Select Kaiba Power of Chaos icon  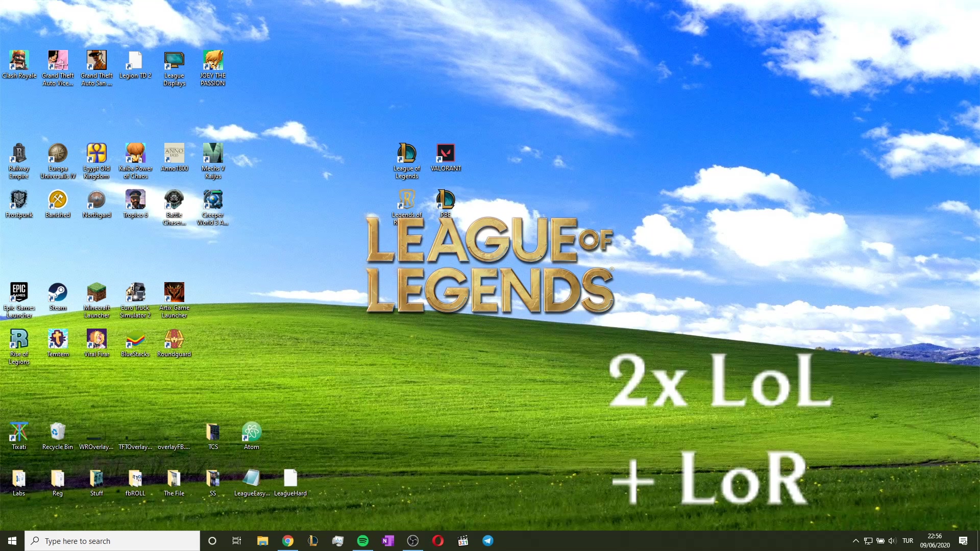tap(135, 161)
